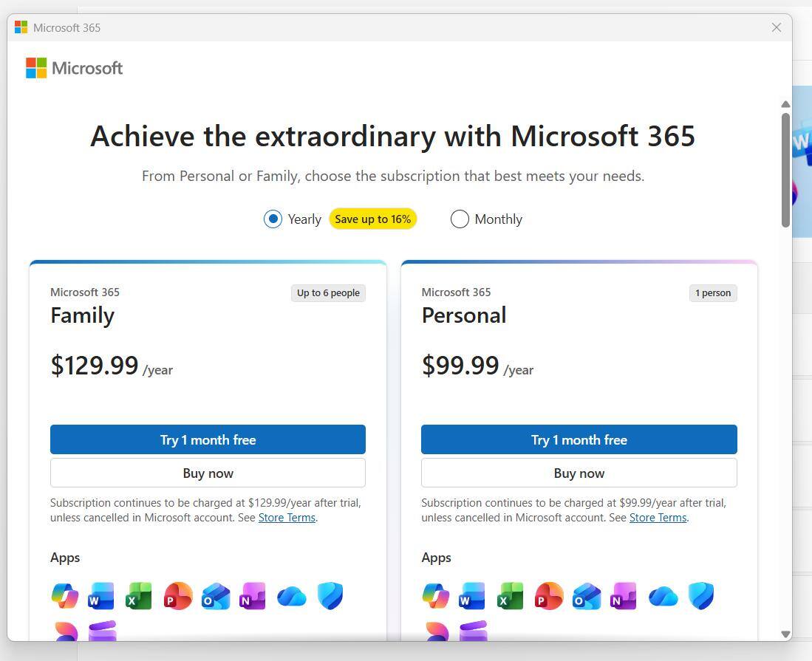Click the PowerPoint icon under Family Apps
Viewport: 812px width, 661px height.
point(177,596)
